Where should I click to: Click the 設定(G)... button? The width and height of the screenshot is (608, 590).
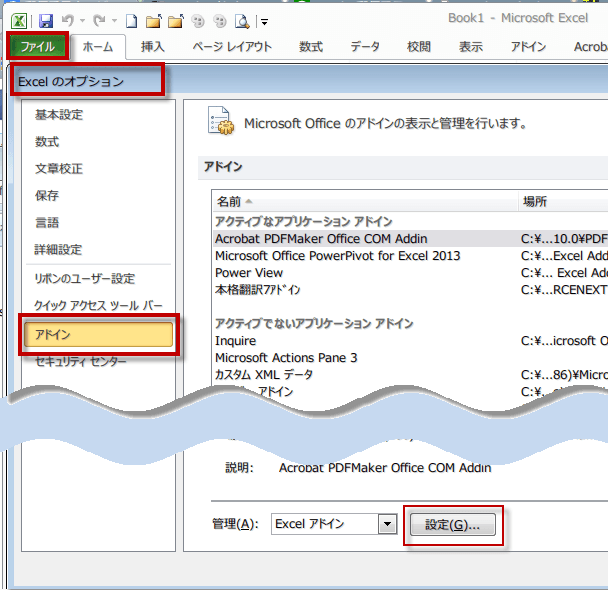click(453, 525)
